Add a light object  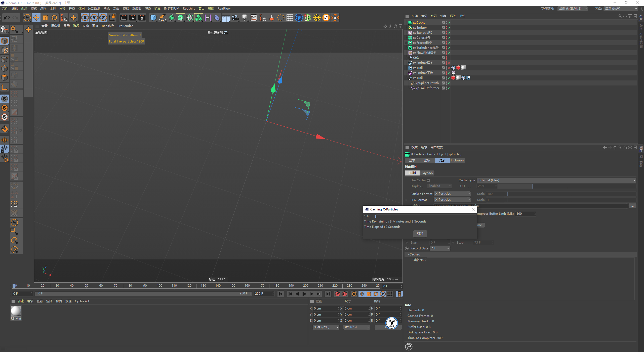pyautogui.click(x=244, y=18)
